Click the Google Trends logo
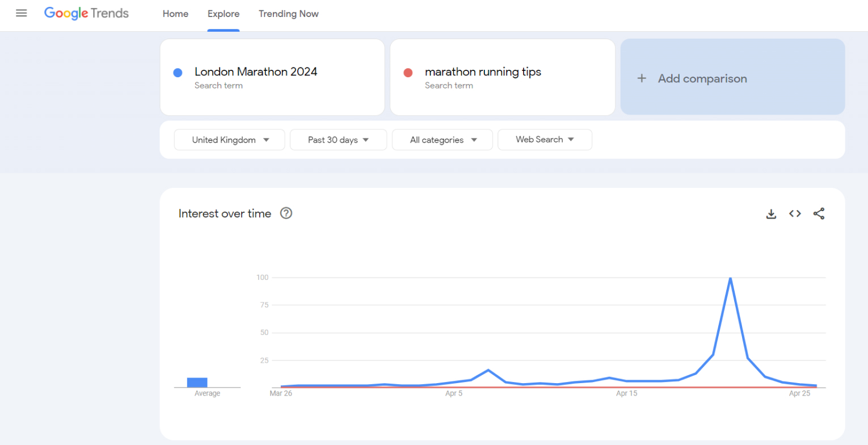The width and height of the screenshot is (868, 445). 86,14
